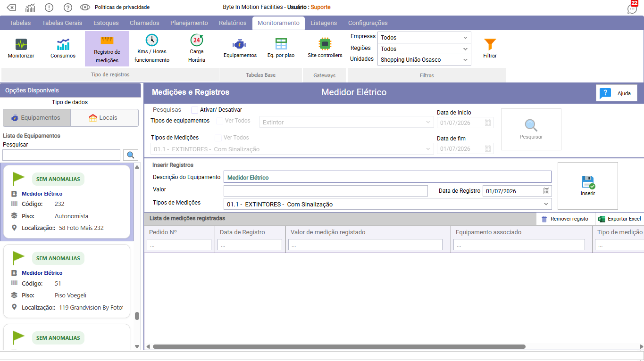This screenshot has height=361, width=644.
Task: Toggle the Ativar/ Desativar checkbox
Action: pos(194,110)
